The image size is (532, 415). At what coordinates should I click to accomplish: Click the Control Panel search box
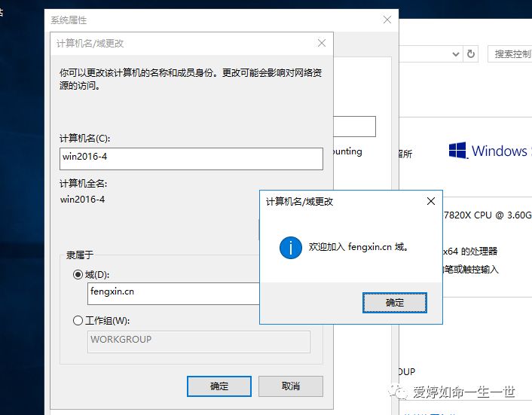coord(510,54)
